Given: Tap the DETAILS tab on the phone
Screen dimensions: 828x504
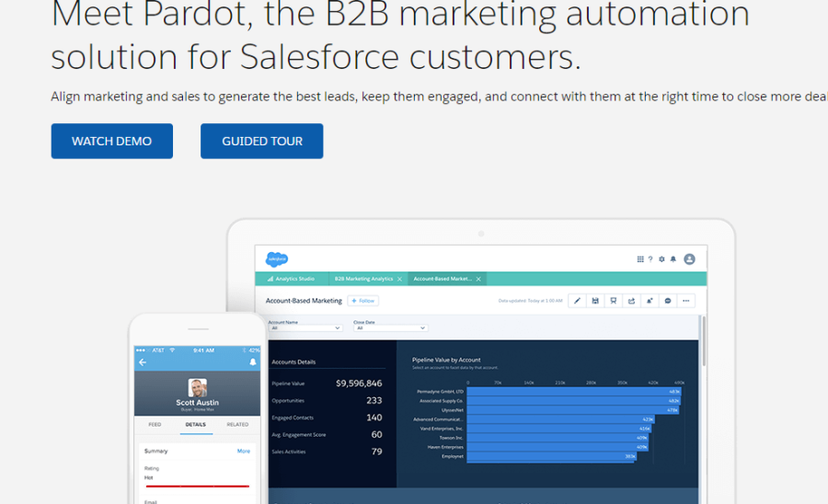Looking at the screenshot, I should [196, 425].
